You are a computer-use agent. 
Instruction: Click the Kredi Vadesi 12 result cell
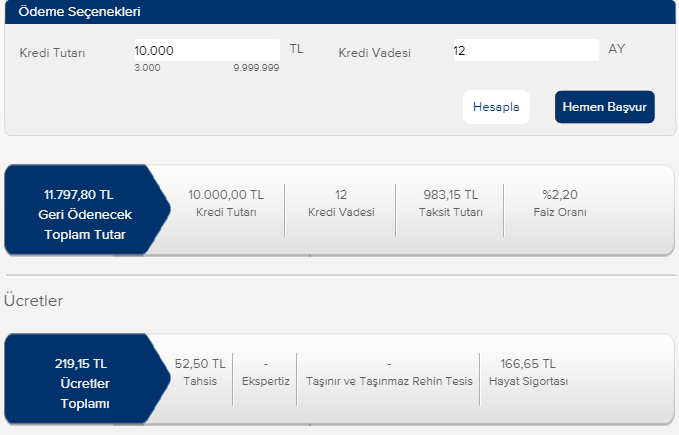coord(341,203)
